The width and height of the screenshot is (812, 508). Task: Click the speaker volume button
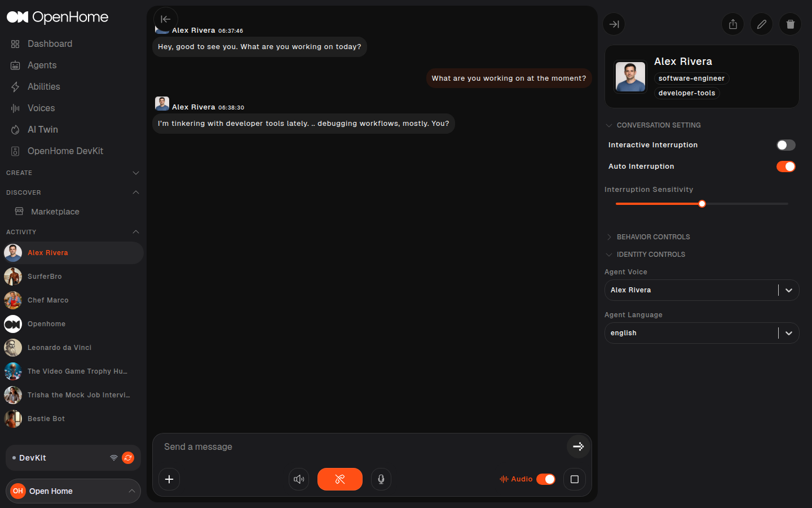click(299, 479)
